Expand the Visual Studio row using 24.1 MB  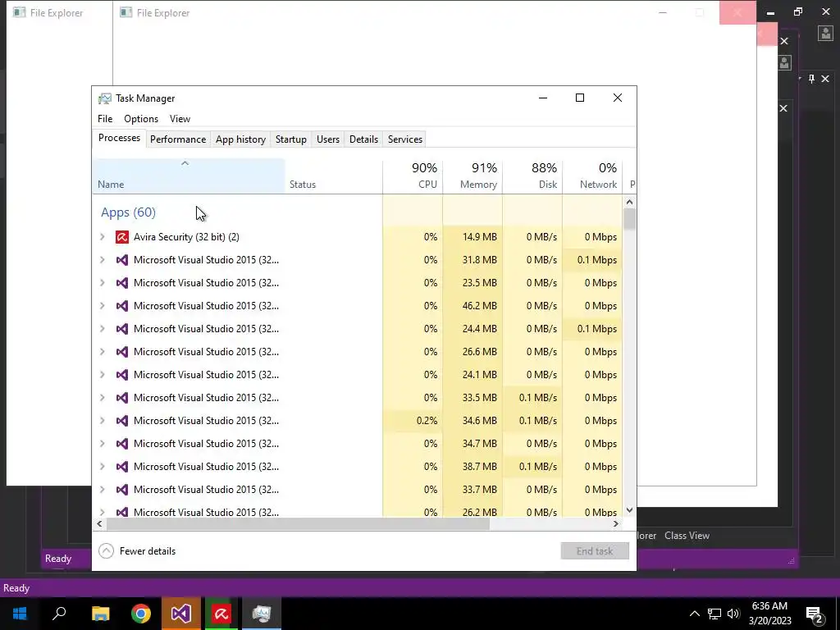(x=103, y=375)
